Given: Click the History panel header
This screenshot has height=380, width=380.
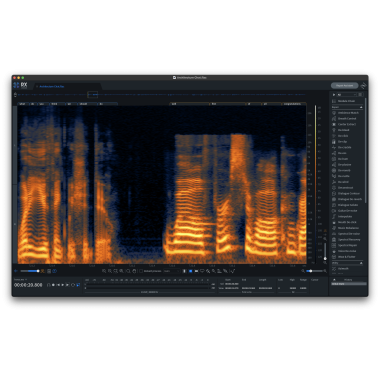Looking at the screenshot, I should point(348,280).
